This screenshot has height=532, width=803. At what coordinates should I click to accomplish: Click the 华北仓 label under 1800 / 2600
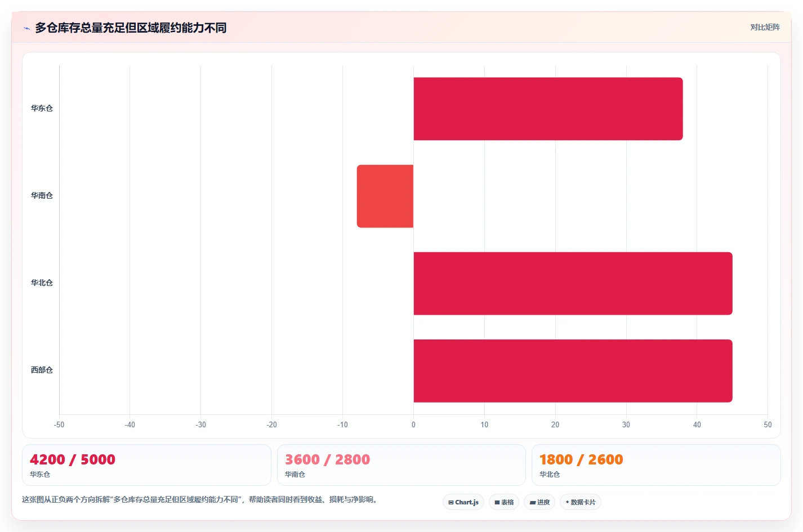(550, 475)
